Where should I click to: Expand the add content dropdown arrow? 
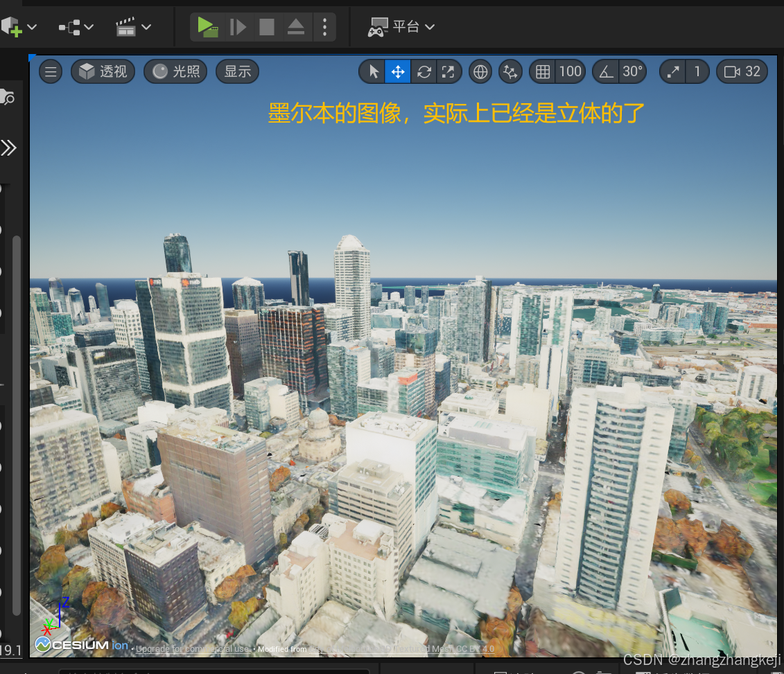coord(32,27)
